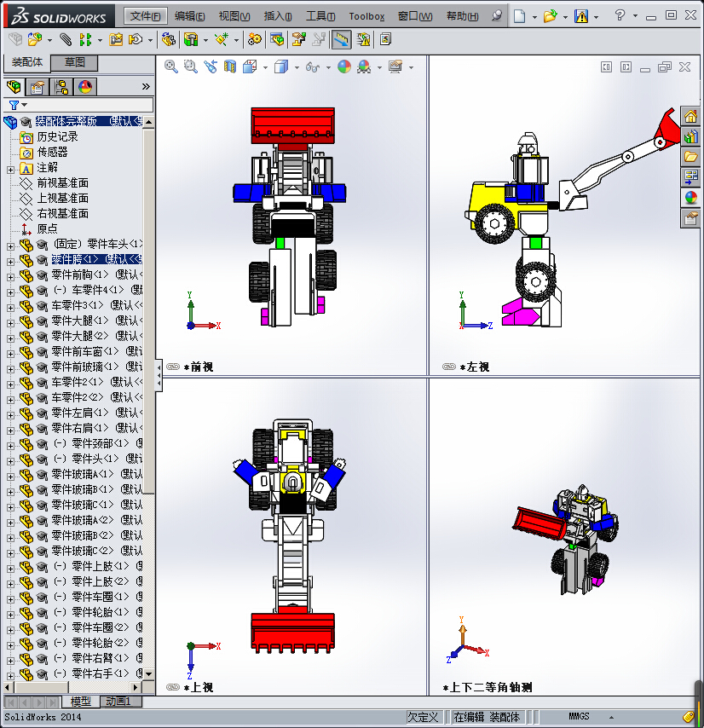Open the 文件(F) menu

145,16
